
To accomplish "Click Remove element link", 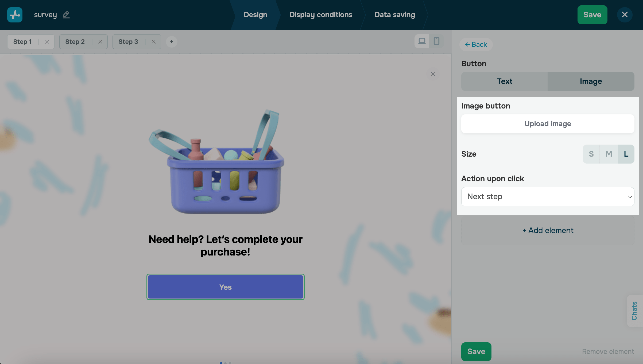I will (x=608, y=351).
